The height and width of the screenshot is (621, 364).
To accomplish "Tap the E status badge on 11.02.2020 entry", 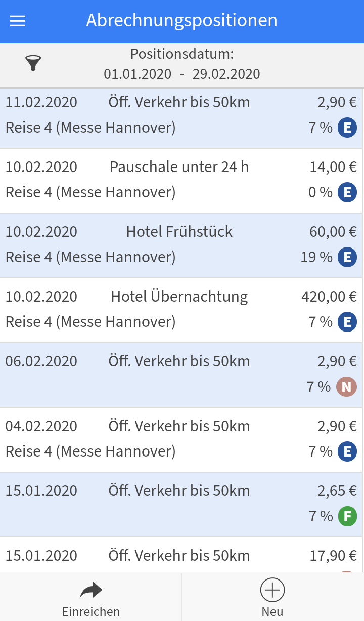I will coord(347,128).
